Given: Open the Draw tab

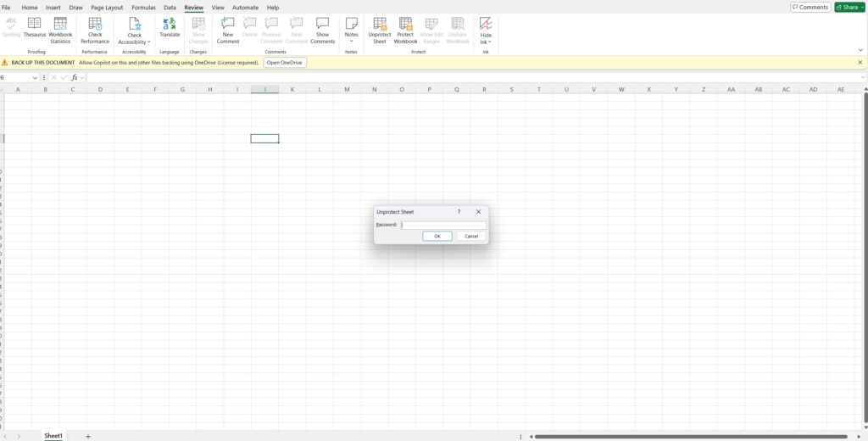Looking at the screenshot, I should click(75, 8).
